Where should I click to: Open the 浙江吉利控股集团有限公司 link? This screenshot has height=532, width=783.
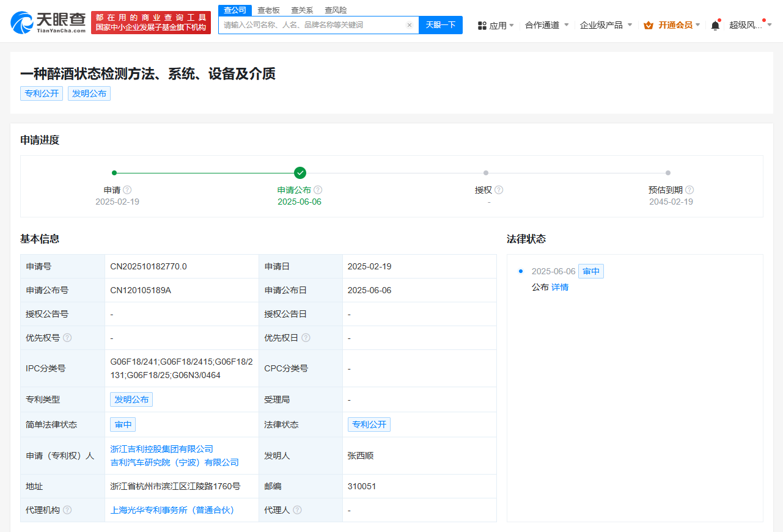162,449
